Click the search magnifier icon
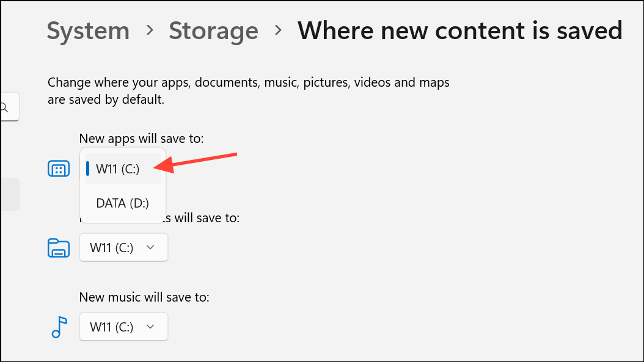The height and width of the screenshot is (362, 644). click(x=4, y=108)
